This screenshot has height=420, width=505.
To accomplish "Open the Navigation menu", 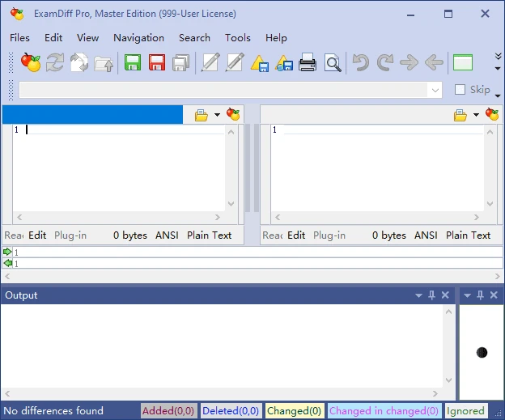I will [138, 37].
